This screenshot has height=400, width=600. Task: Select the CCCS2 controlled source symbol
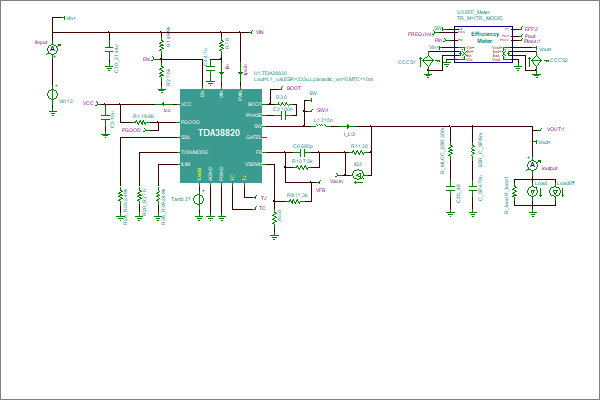tap(536, 61)
